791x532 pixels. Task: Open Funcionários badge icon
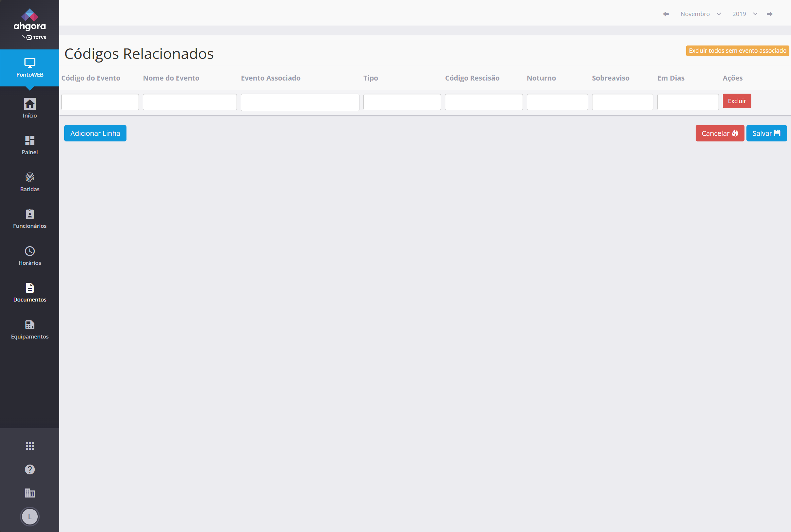(29, 214)
